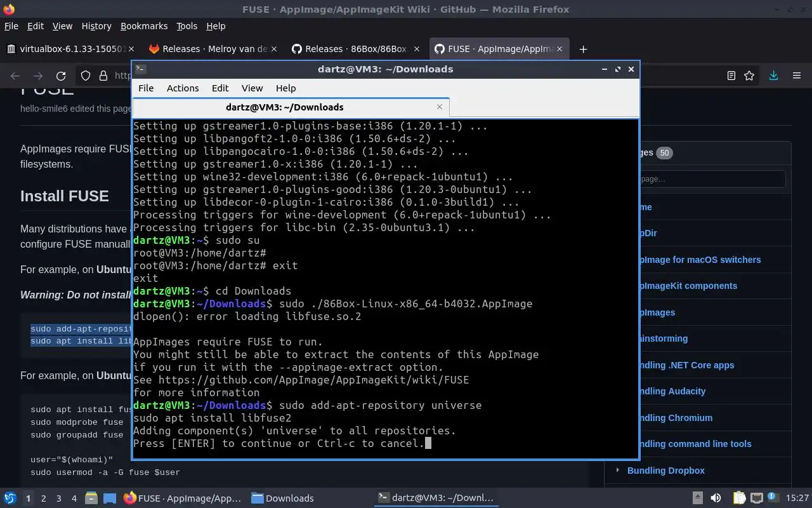Open the Firefox Help menu
Screen dimensions: 812x508
tap(216, 26)
